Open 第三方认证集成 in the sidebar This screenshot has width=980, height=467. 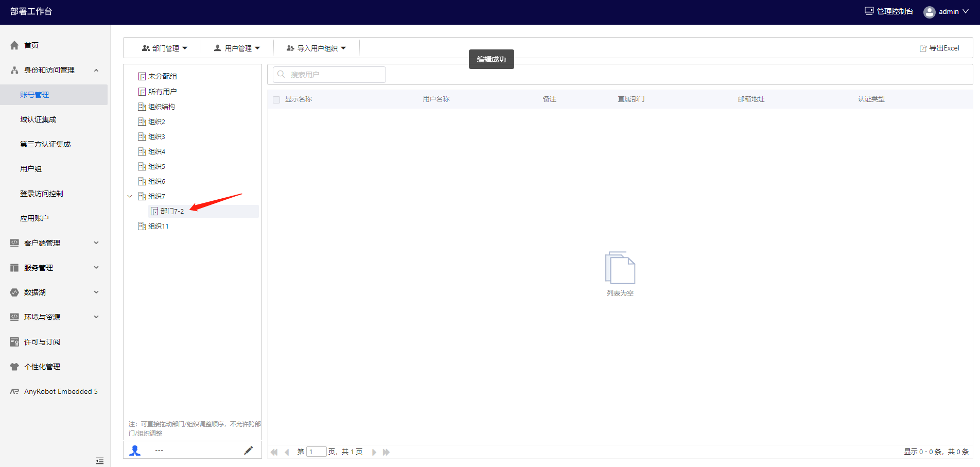click(45, 144)
